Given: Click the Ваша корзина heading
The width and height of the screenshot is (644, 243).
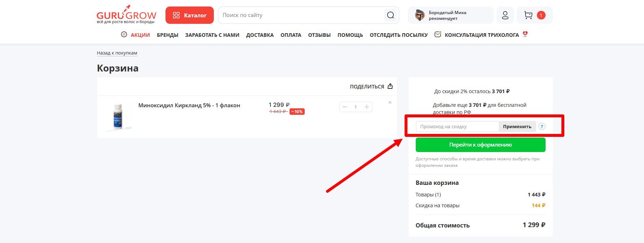Looking at the screenshot, I should pos(437,183).
